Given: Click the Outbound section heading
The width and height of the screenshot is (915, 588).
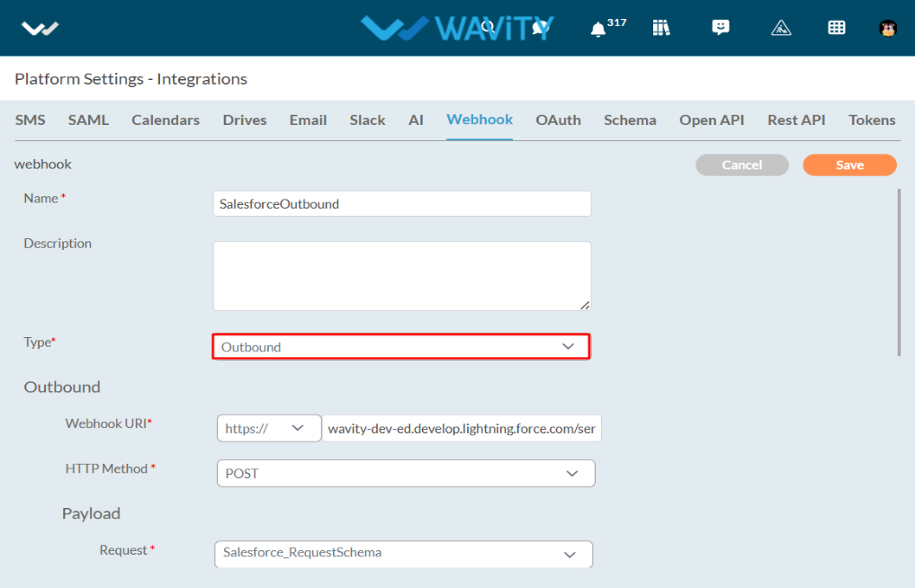Looking at the screenshot, I should point(62,387).
